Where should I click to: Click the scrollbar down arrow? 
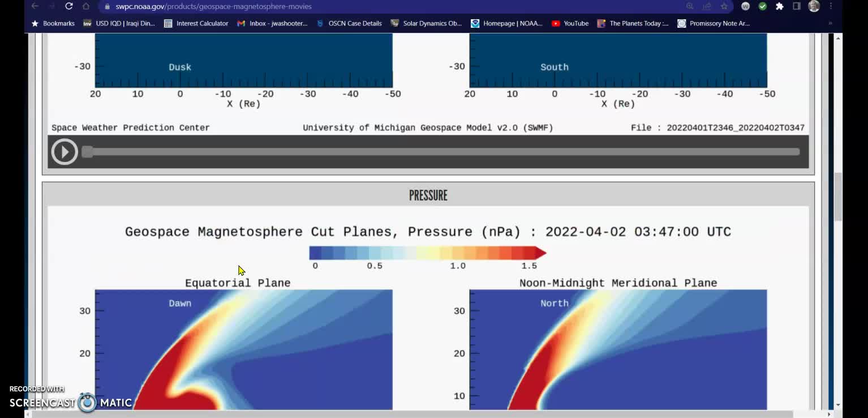click(838, 405)
